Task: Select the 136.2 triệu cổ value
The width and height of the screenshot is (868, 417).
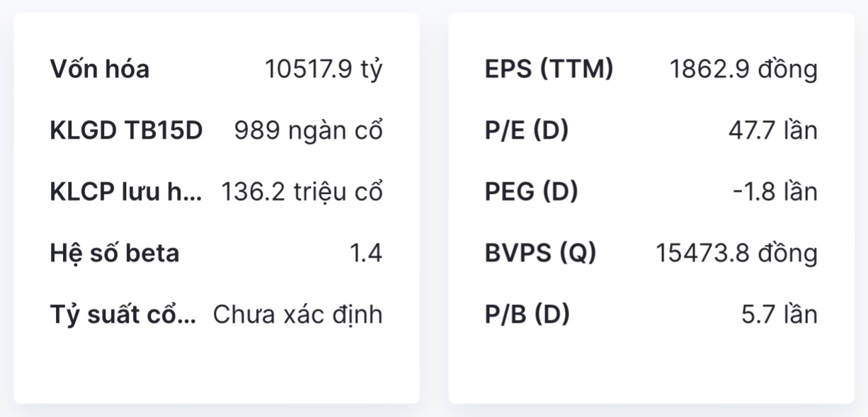Action: coord(302,192)
